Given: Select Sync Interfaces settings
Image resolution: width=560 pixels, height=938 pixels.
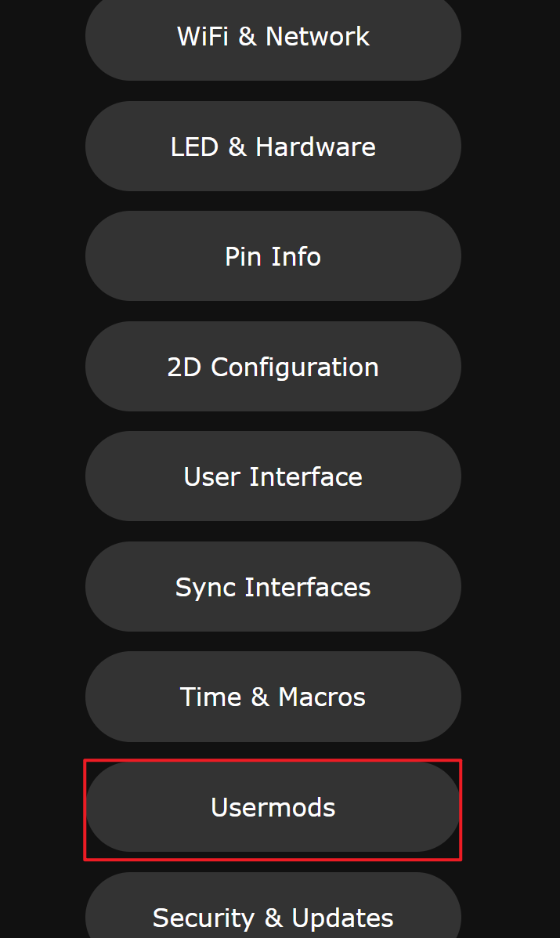Looking at the screenshot, I should coord(273,587).
